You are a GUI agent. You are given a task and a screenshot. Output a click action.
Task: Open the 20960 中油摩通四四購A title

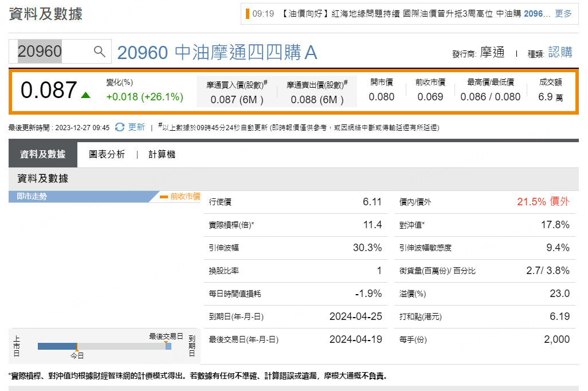click(x=217, y=52)
